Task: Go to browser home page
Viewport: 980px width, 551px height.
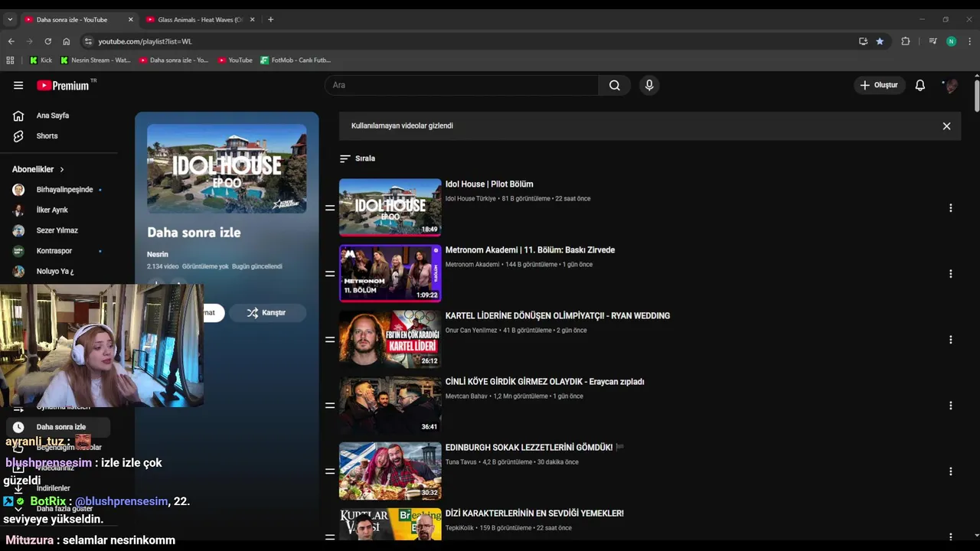Action: [67, 41]
